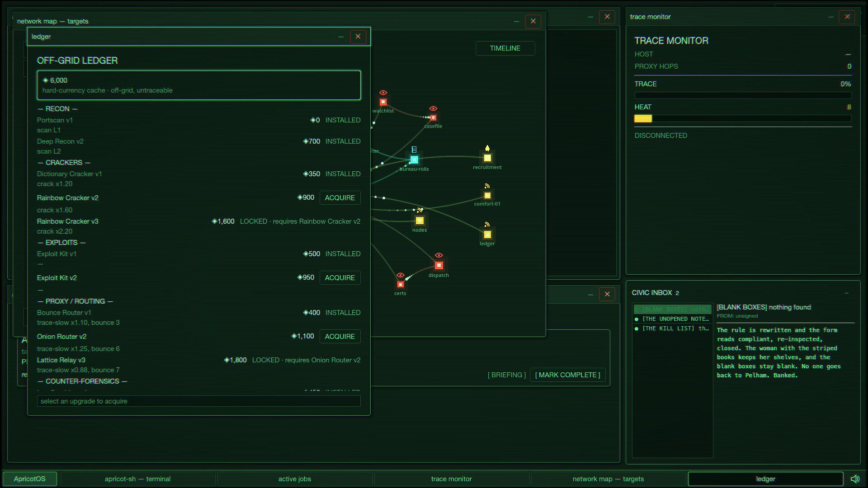Click the TRACE progress bar
868x488 pixels.
click(743, 95)
